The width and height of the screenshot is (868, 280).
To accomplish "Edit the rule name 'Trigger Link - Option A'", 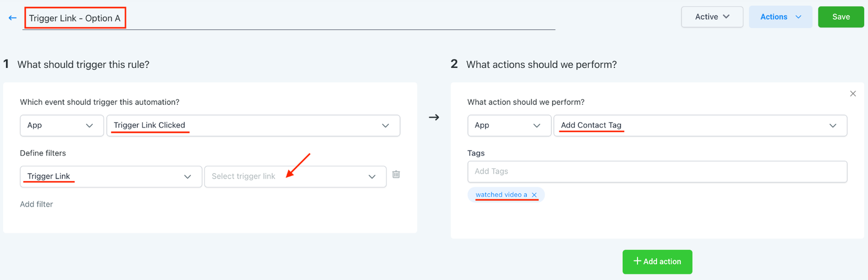I will point(75,18).
